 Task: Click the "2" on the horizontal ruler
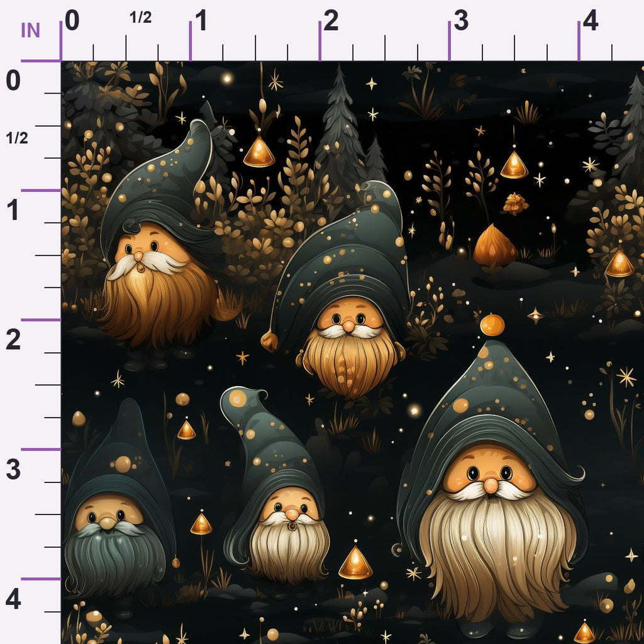[331, 21]
